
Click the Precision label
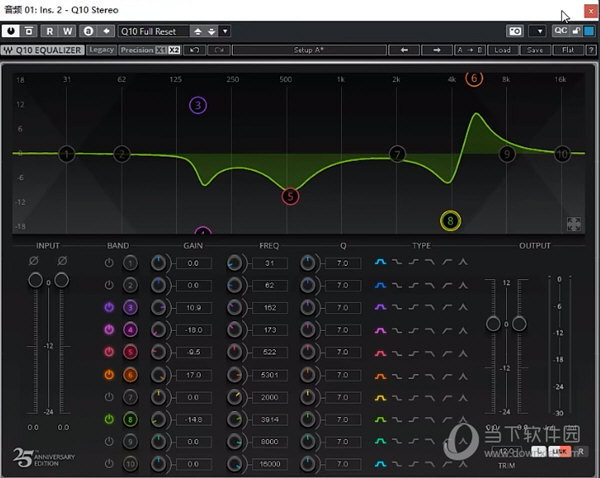(x=137, y=50)
